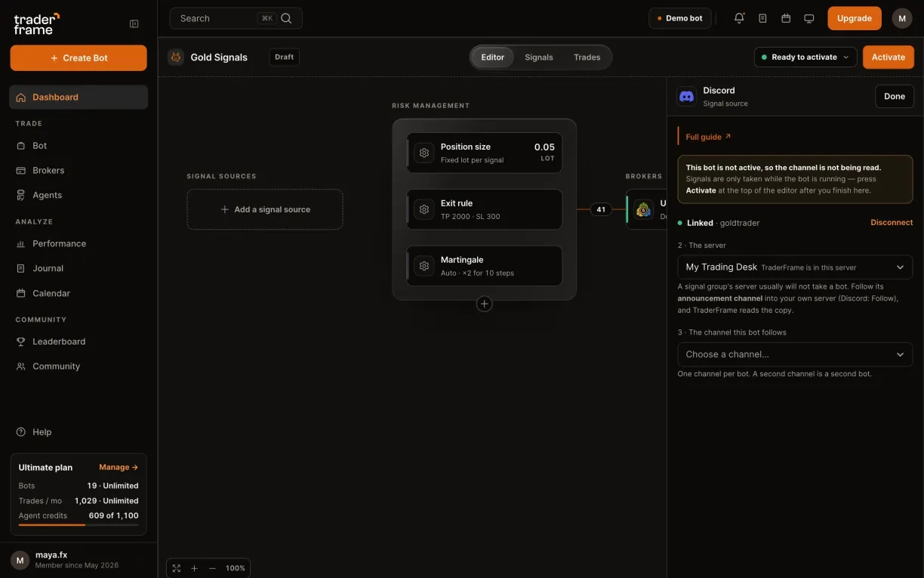The image size is (924, 578).
Task: Open Position size gear settings
Action: (424, 153)
